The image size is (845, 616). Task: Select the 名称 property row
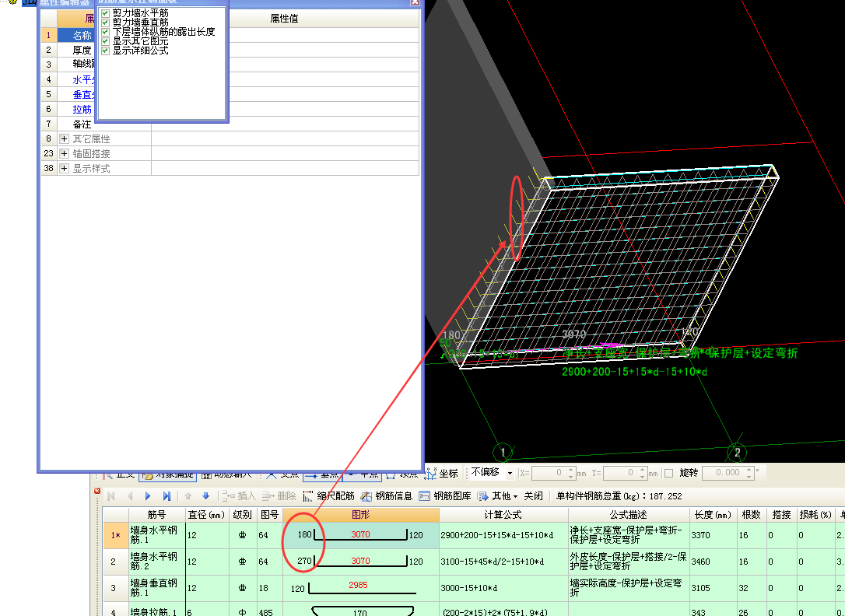[230, 35]
